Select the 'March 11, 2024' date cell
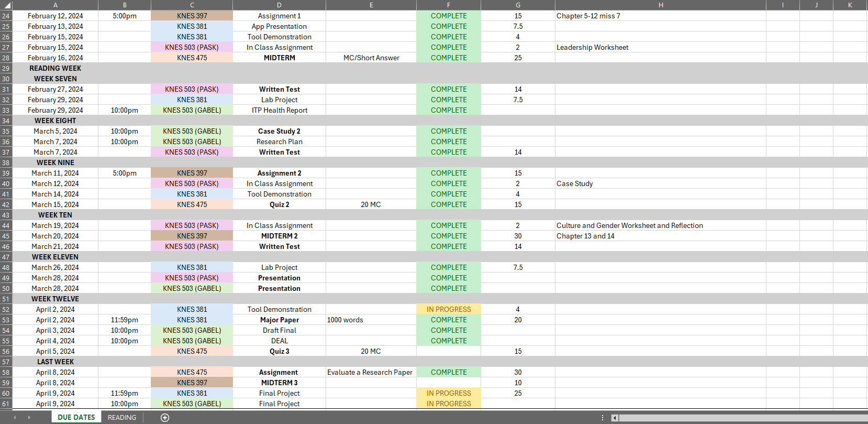Viewport: 868px width, 424px height. 55,173
